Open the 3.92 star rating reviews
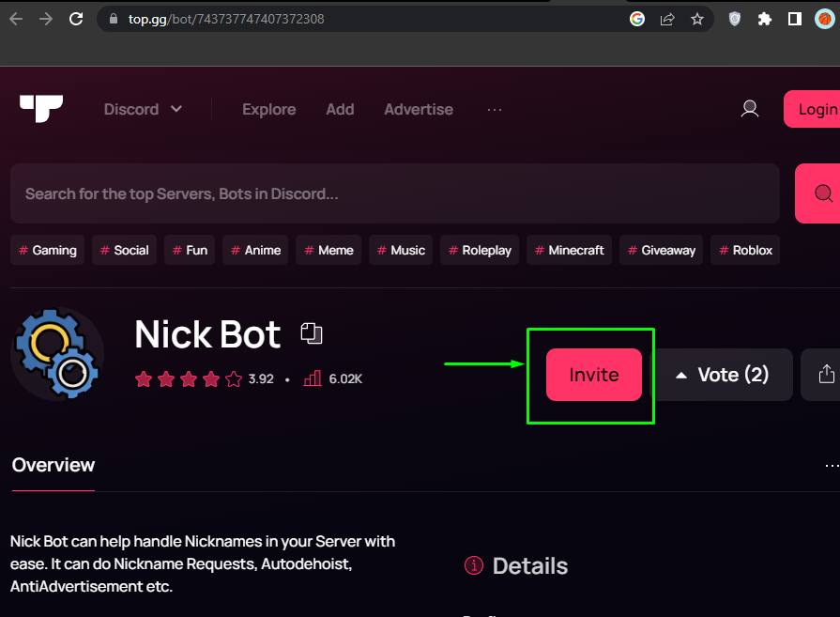Viewport: 840px width, 617px height. 204,379
